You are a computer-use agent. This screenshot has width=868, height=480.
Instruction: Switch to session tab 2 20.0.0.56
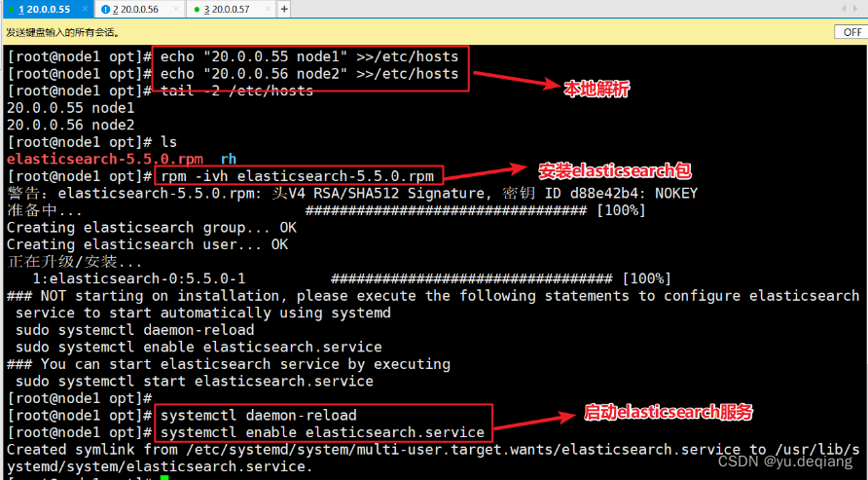(x=135, y=10)
